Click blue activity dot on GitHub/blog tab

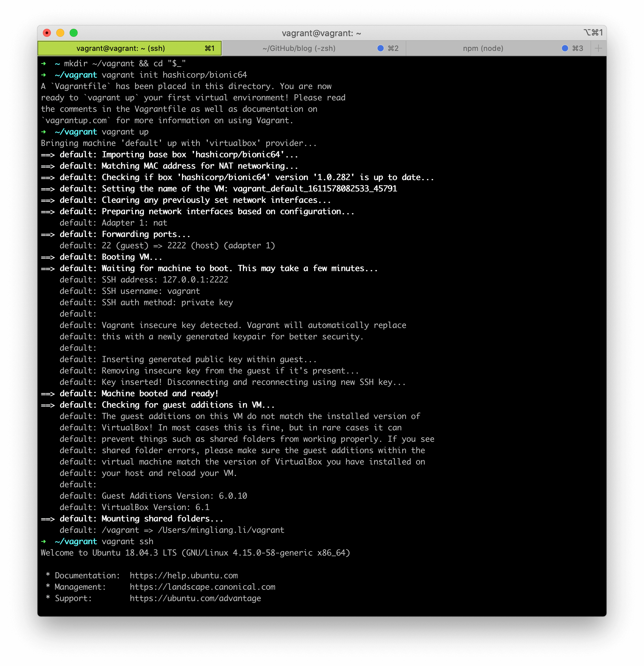(381, 48)
